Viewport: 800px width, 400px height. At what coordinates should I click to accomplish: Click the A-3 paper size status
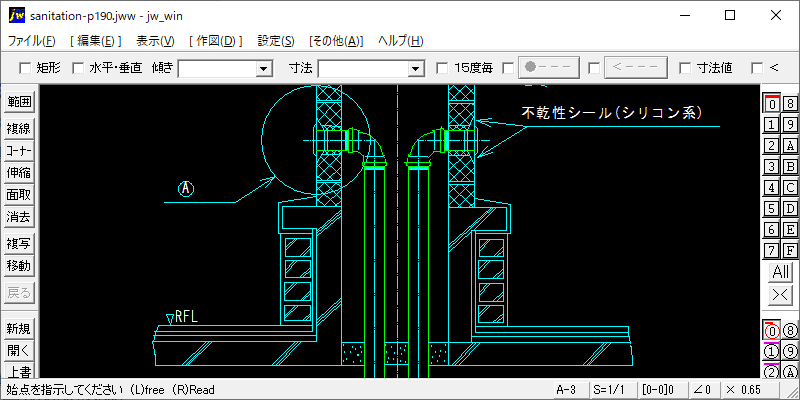pos(570,390)
